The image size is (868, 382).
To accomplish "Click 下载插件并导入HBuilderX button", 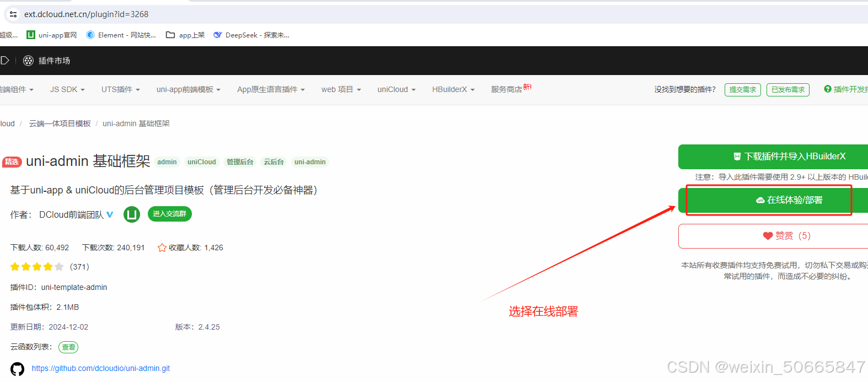I will (x=773, y=157).
